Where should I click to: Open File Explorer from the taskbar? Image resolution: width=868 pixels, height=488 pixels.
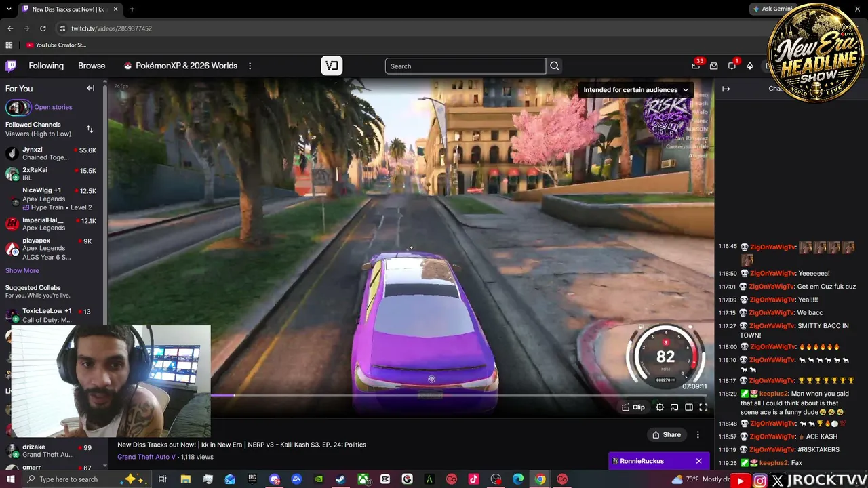(185, 479)
